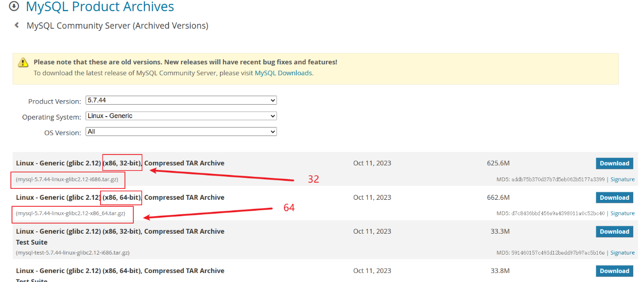The image size is (644, 282).
Task: Download the 32-bit Test Suite archive (33.3M)
Action: [615, 232]
